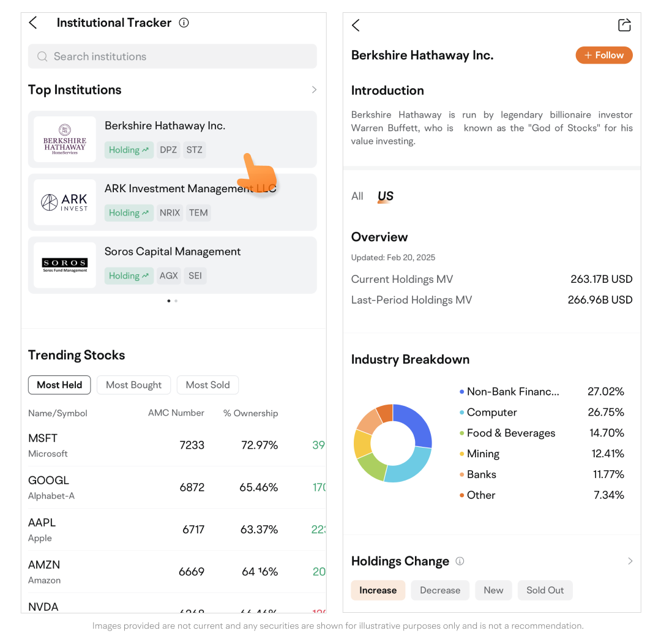Tap the Berkshire Hathaway HomeServices logo
661x644 pixels.
click(x=65, y=139)
